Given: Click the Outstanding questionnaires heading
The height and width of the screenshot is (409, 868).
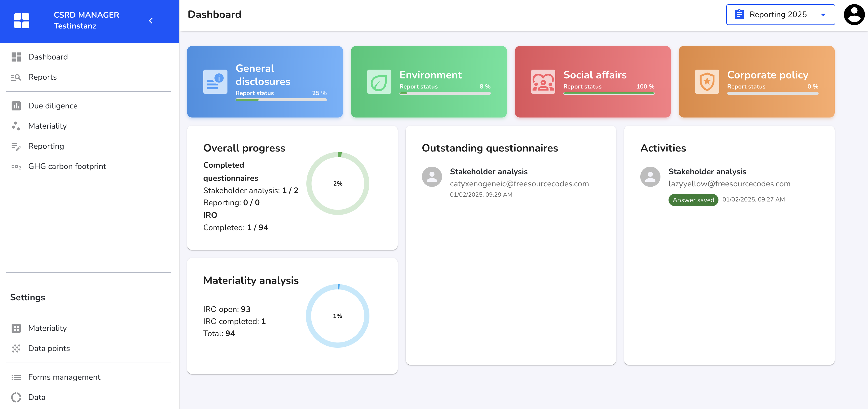Looking at the screenshot, I should pos(489,148).
